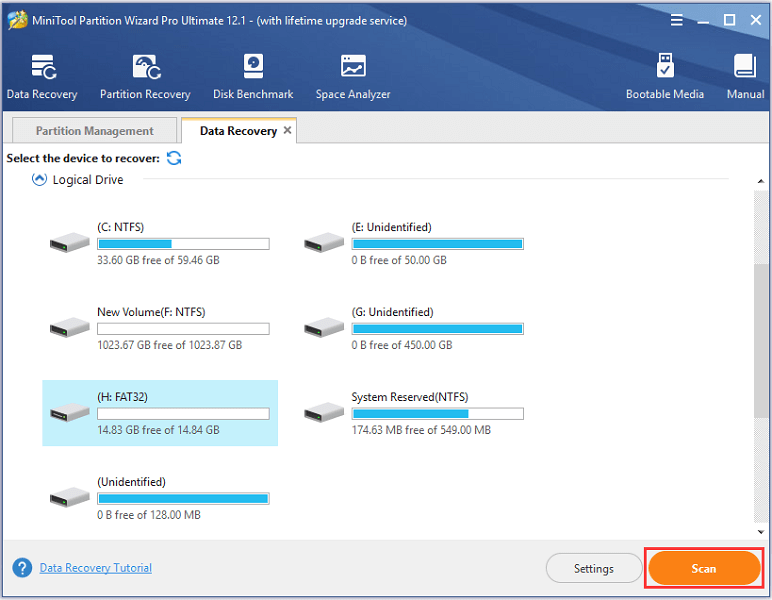
Task: Open the Data Recovery Tutorial link
Action: (x=96, y=568)
